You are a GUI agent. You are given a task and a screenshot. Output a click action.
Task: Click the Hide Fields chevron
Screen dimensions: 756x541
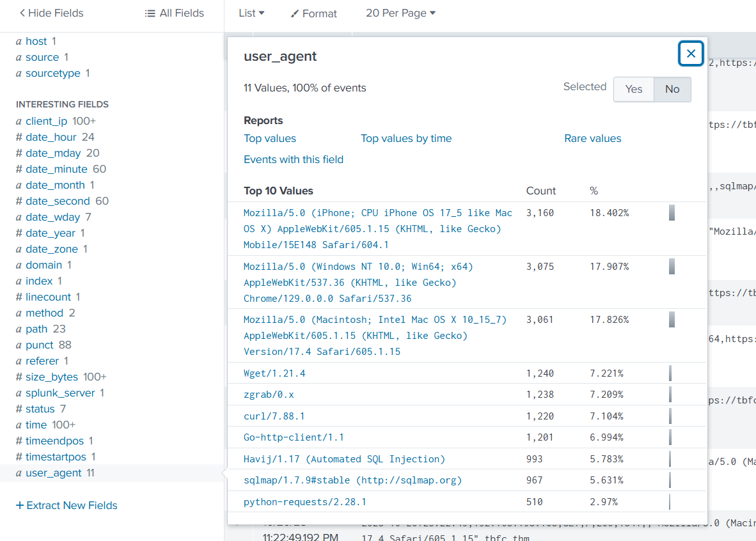(x=23, y=13)
